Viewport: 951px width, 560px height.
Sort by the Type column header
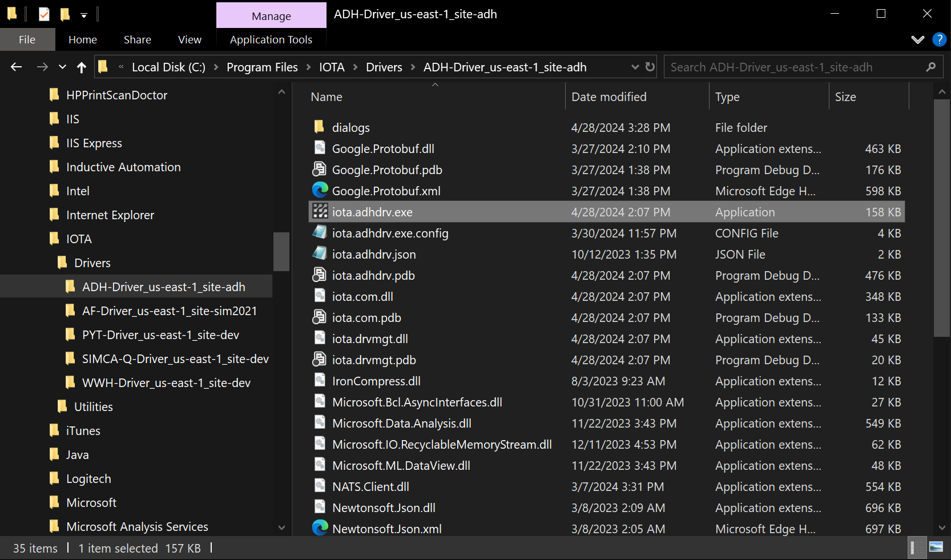point(727,97)
